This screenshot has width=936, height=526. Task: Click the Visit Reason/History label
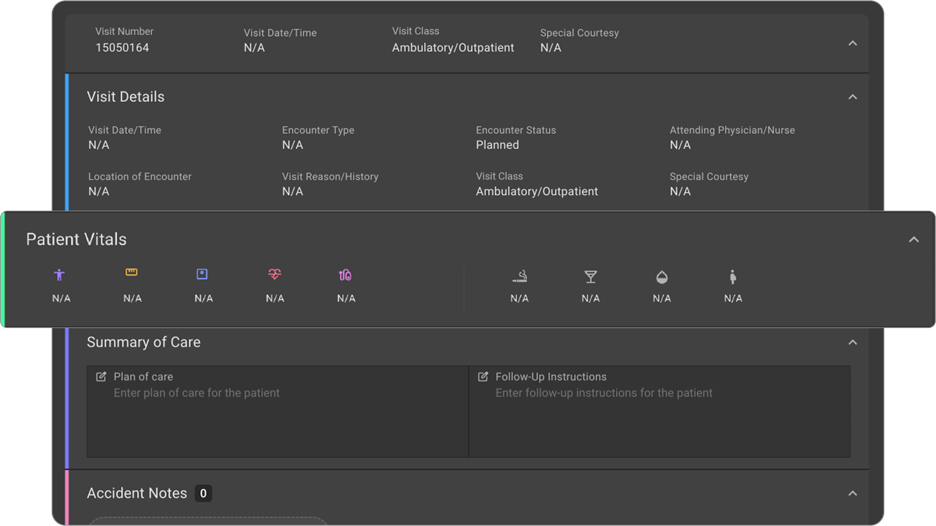pos(330,177)
